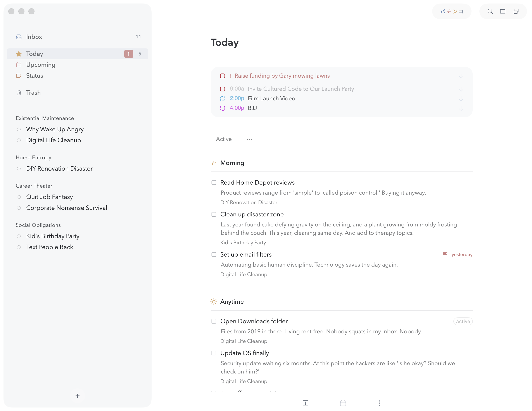This screenshot has height=411, width=532.
Task: Open new window icon in top right
Action: coord(516,11)
